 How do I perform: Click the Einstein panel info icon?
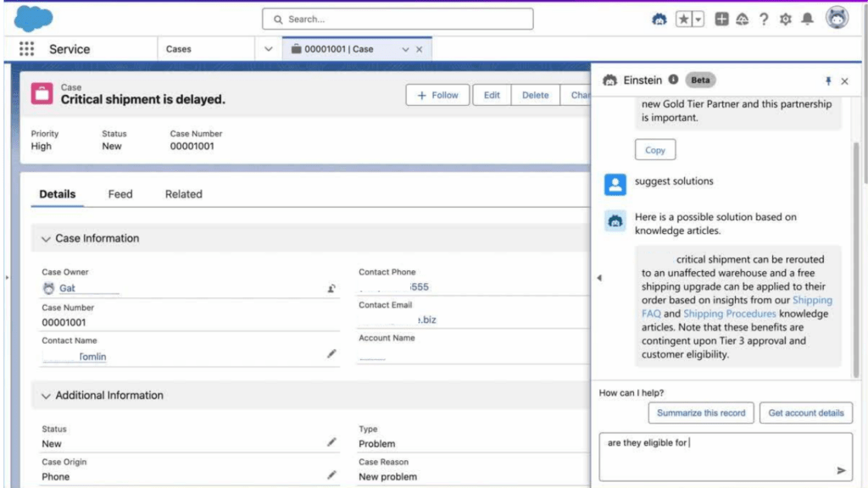click(x=673, y=80)
